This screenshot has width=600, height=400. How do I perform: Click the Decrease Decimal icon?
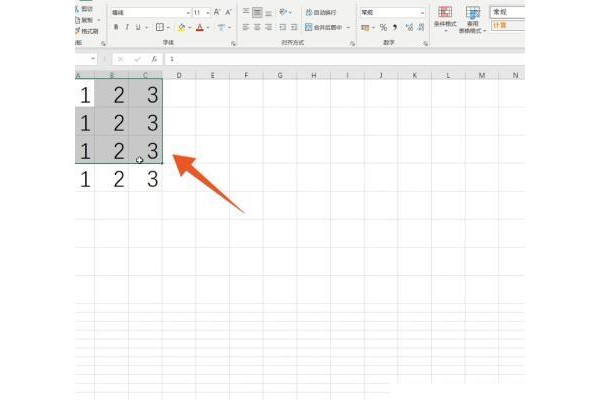click(421, 28)
